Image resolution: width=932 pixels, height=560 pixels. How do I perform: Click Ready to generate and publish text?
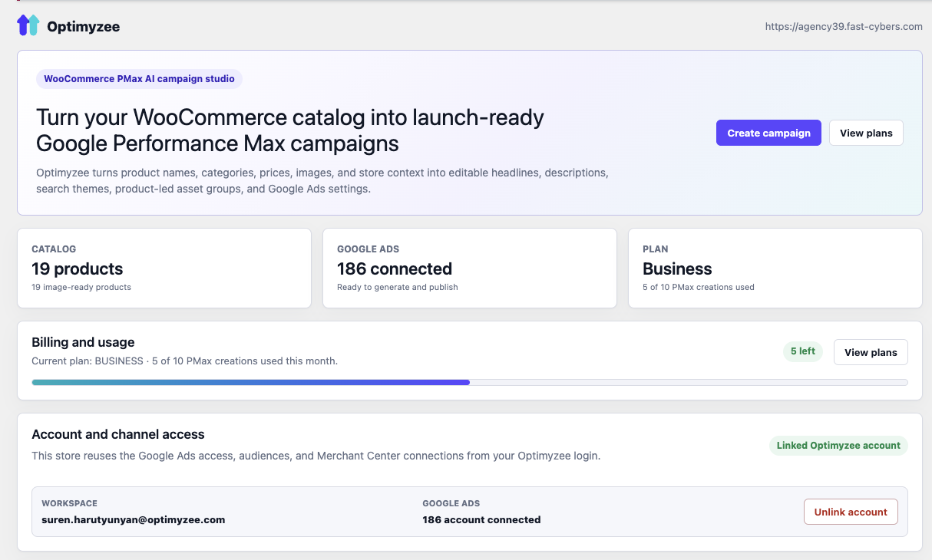coord(398,287)
